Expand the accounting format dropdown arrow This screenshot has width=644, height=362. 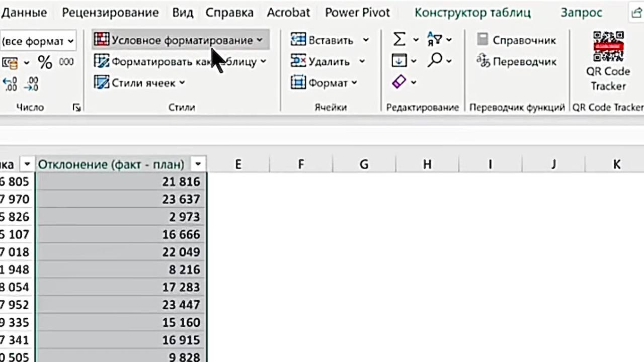coord(26,62)
